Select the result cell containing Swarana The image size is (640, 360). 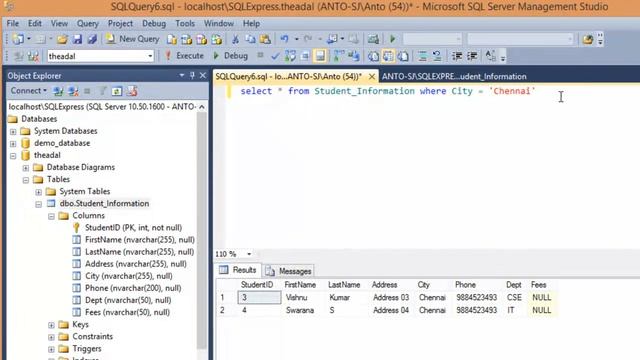[303, 310]
